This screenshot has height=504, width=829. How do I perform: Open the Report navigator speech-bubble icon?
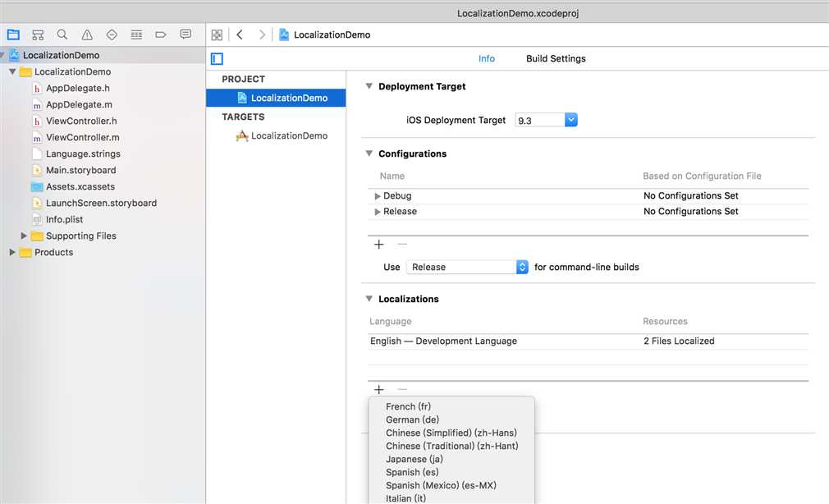[x=185, y=34]
